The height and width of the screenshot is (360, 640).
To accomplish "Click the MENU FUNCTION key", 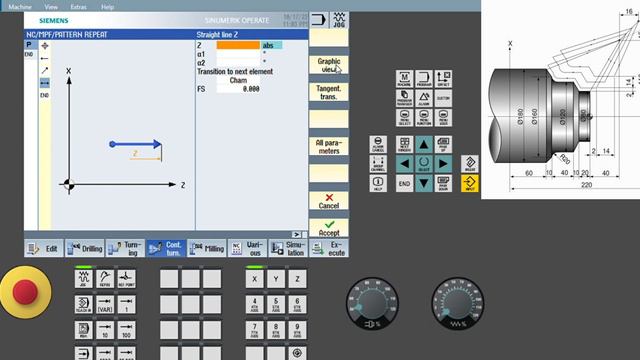I will tap(424, 118).
